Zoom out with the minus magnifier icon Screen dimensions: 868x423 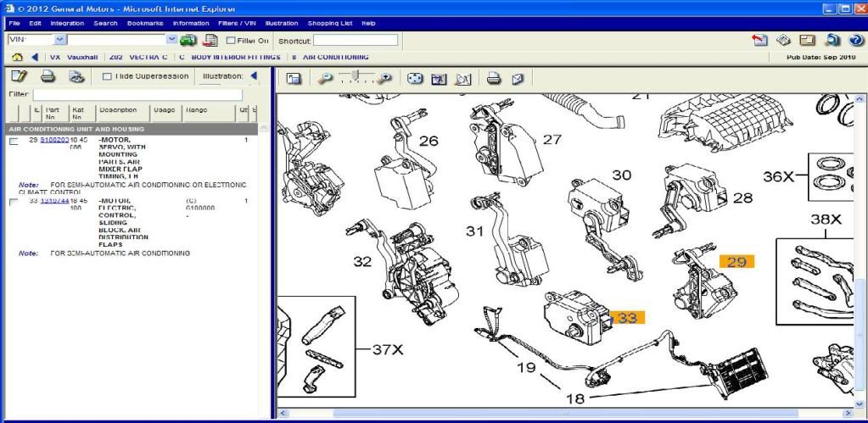tap(325, 79)
